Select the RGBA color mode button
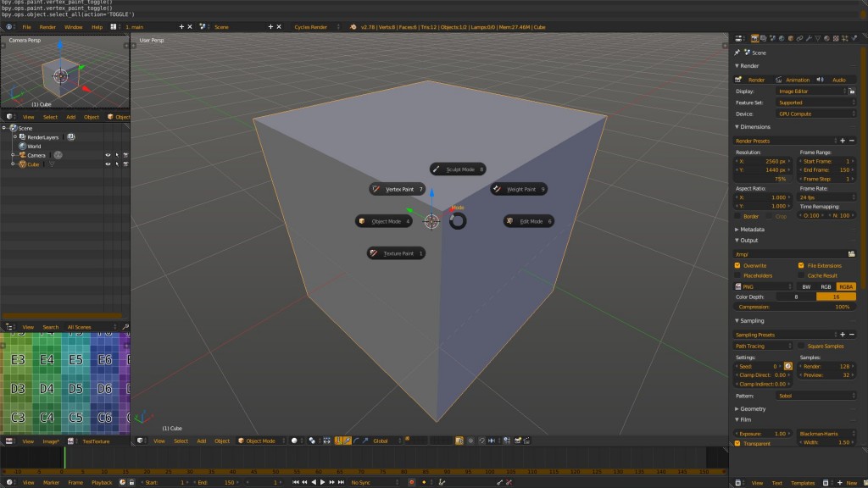 pyautogui.click(x=847, y=286)
